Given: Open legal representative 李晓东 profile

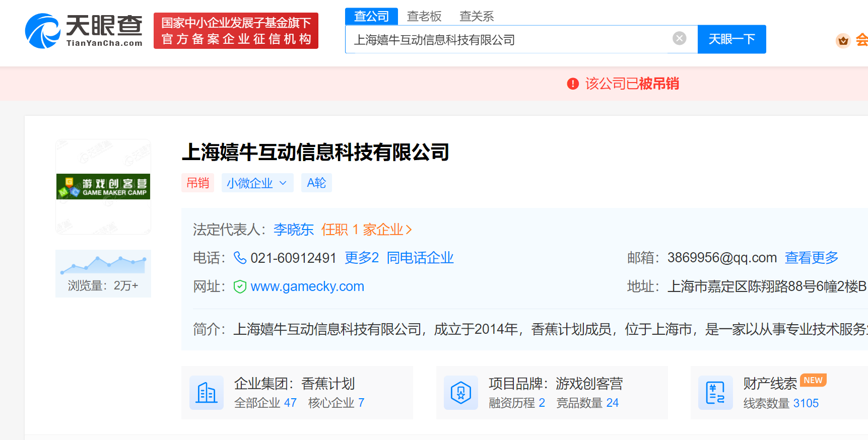Looking at the screenshot, I should (x=294, y=230).
